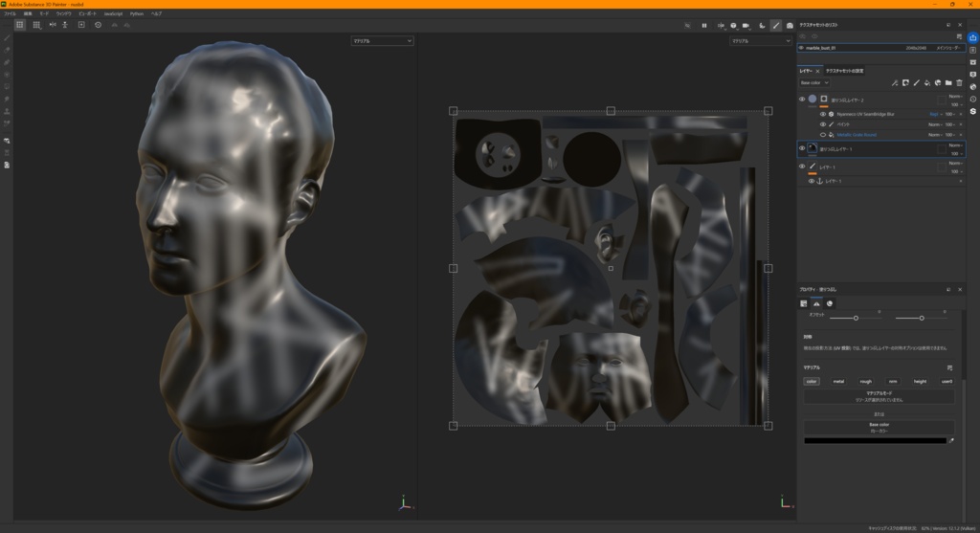The width and height of the screenshot is (980, 533).
Task: Toggle the height channel button
Action: coord(920,381)
